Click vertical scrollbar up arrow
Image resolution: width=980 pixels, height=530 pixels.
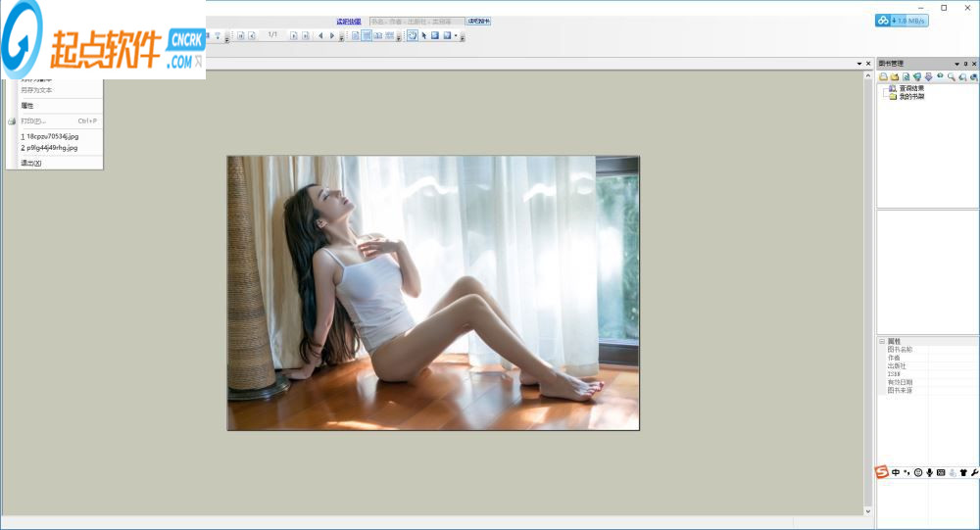[x=867, y=75]
